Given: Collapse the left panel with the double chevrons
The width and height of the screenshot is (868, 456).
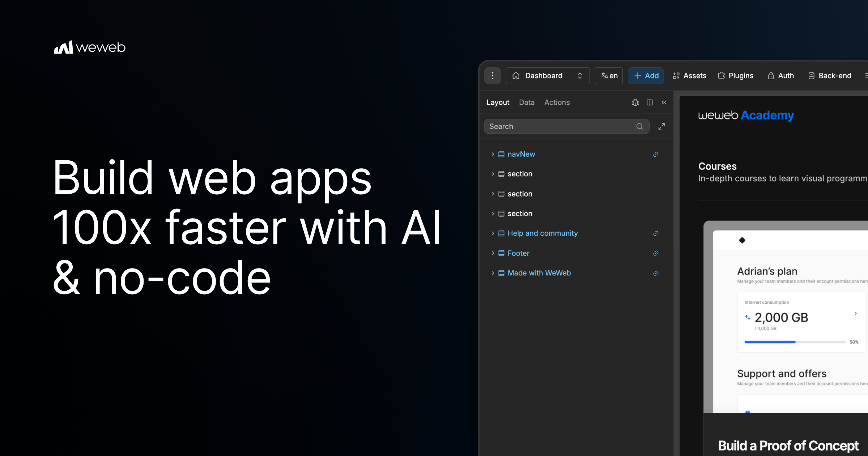Looking at the screenshot, I should (x=664, y=102).
